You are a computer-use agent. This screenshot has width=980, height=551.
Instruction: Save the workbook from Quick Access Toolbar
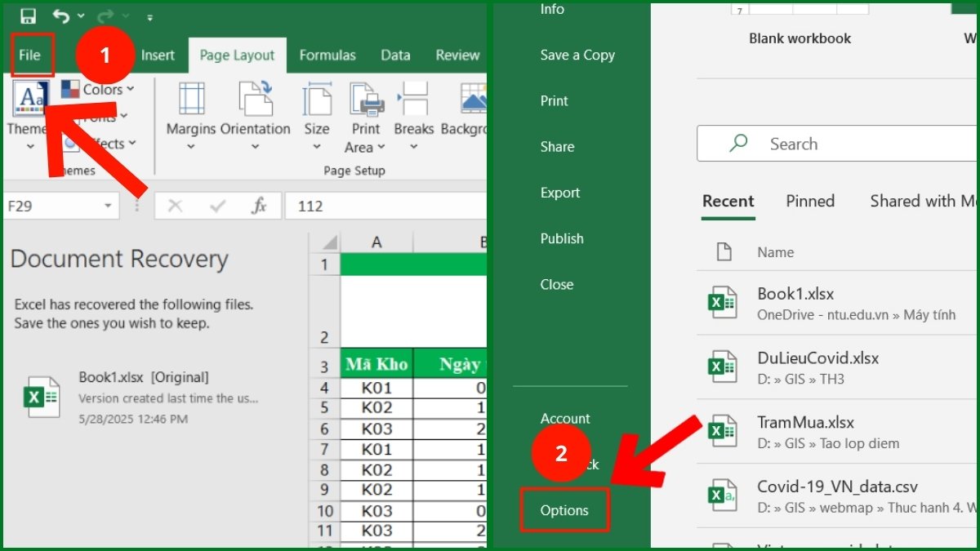tap(26, 16)
